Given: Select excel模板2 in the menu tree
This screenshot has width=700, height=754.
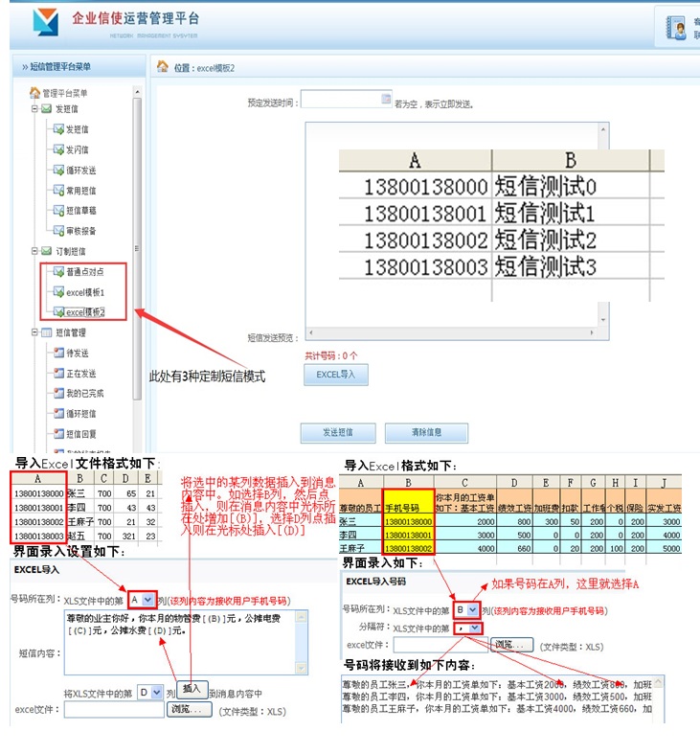Looking at the screenshot, I should [x=85, y=312].
